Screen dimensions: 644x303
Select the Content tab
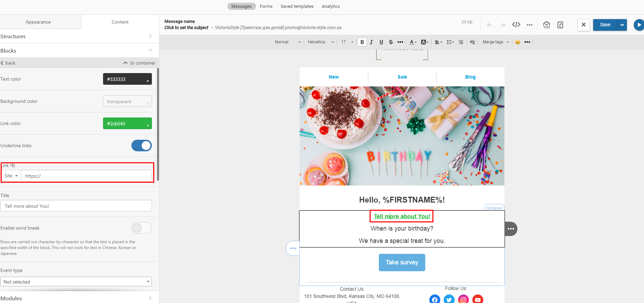click(x=120, y=22)
